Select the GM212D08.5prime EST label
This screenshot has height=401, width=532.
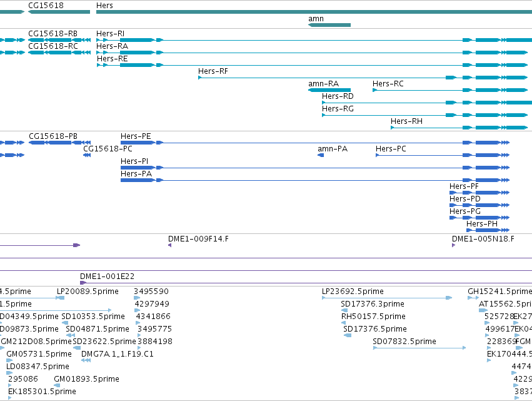point(36,342)
